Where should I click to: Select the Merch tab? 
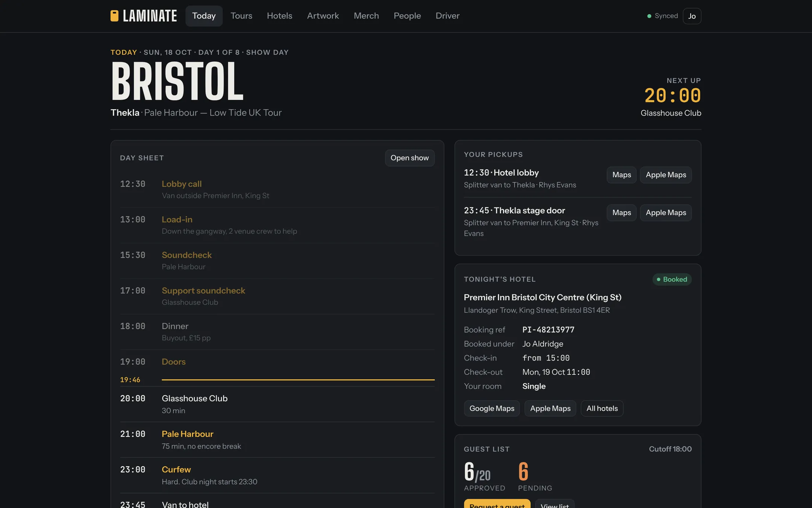click(x=366, y=16)
